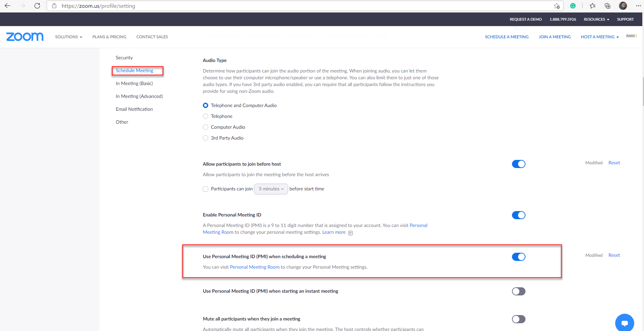644x331 pixels.
Task: Open the PLANS & PRICING menu
Action: pos(109,37)
